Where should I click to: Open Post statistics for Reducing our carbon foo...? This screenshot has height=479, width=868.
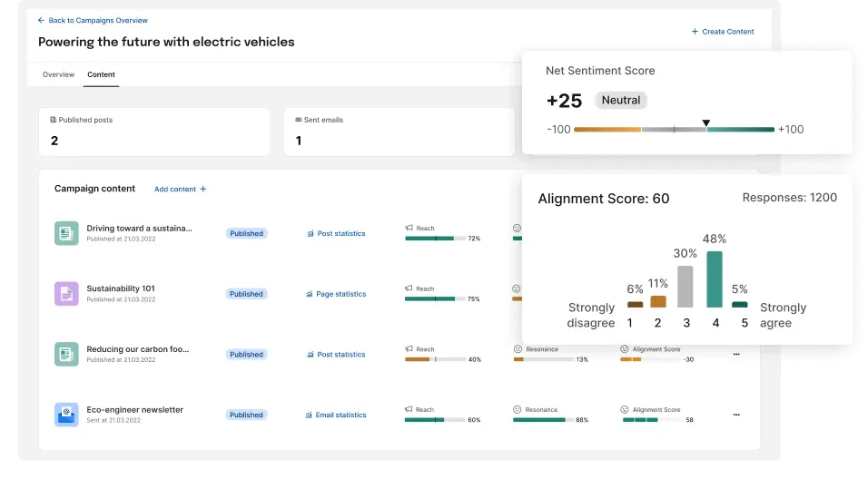click(x=336, y=354)
